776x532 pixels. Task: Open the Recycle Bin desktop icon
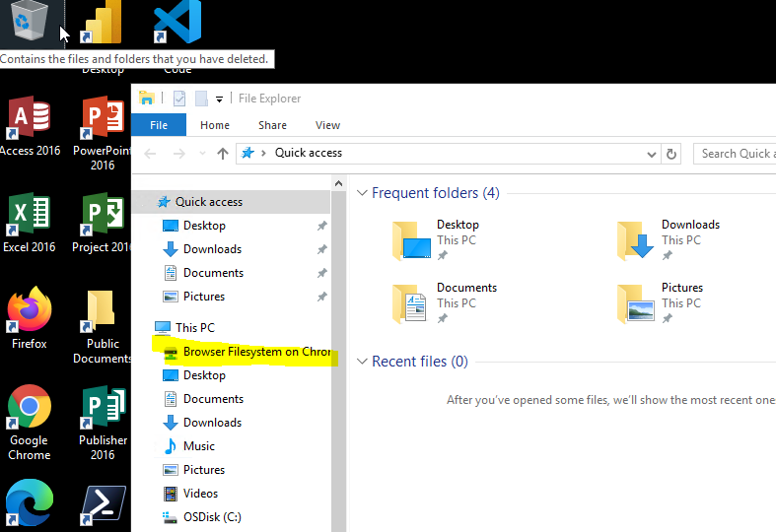tap(30, 20)
